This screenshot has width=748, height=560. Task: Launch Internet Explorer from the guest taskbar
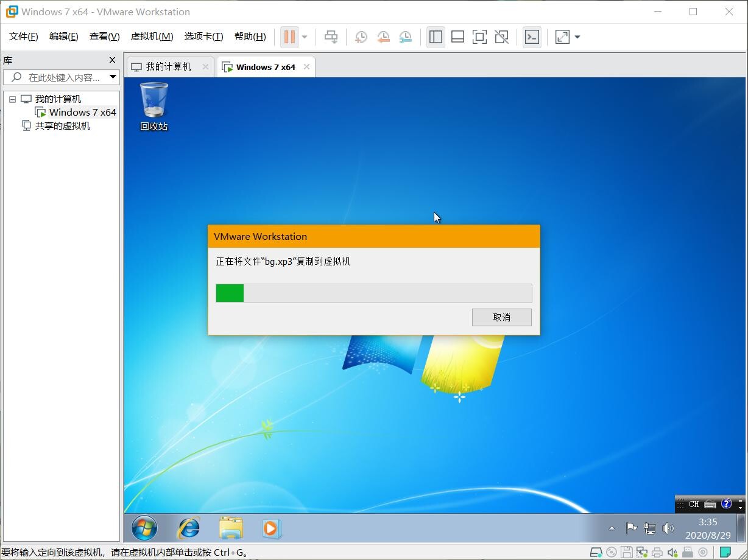(x=188, y=528)
